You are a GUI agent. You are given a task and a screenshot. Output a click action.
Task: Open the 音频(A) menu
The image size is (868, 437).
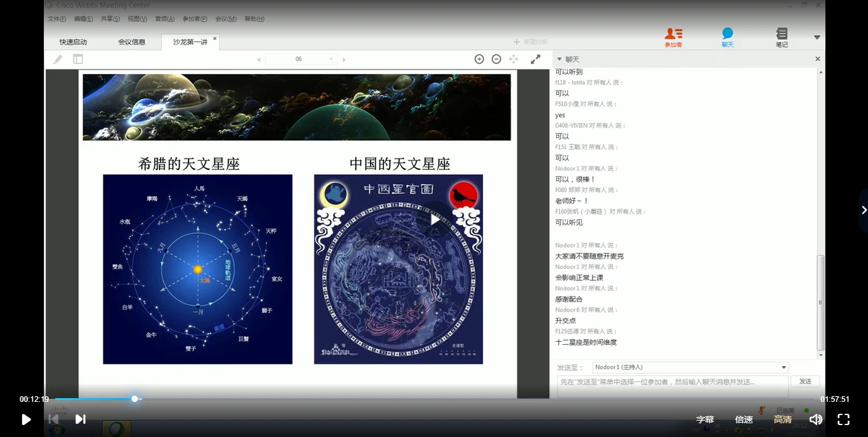pyautogui.click(x=165, y=19)
